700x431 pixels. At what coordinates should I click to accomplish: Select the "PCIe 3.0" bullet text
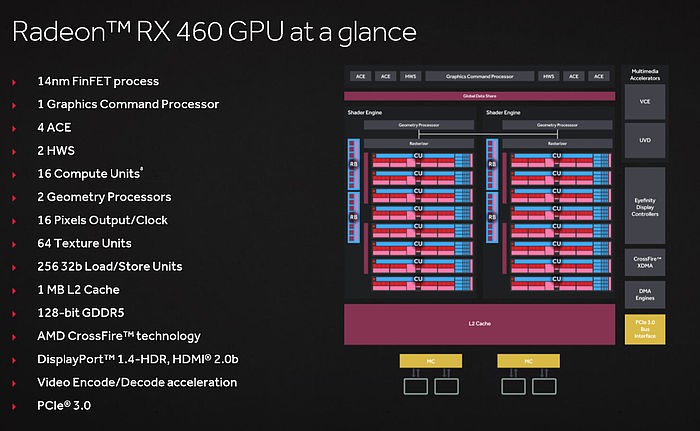pyautogui.click(x=64, y=406)
